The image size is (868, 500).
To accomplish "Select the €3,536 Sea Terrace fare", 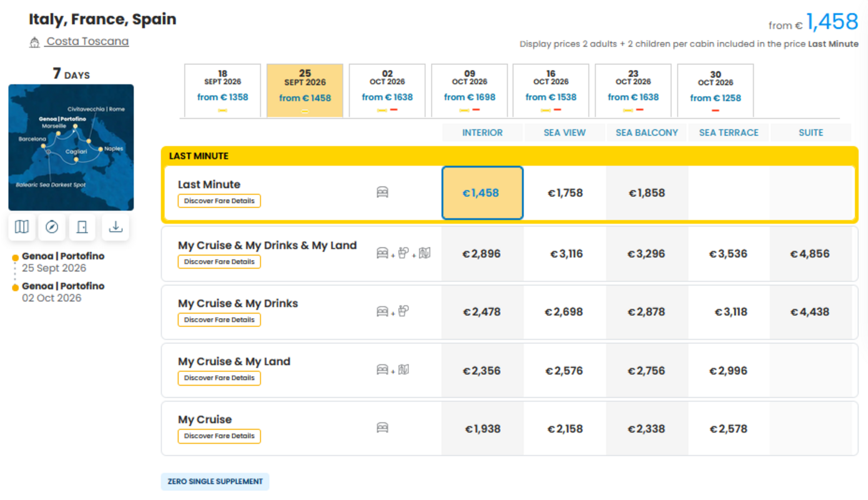I will (729, 254).
